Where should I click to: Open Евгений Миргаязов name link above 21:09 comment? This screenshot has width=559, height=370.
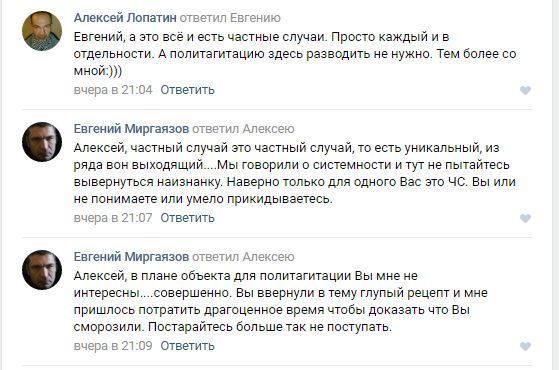coord(131,257)
